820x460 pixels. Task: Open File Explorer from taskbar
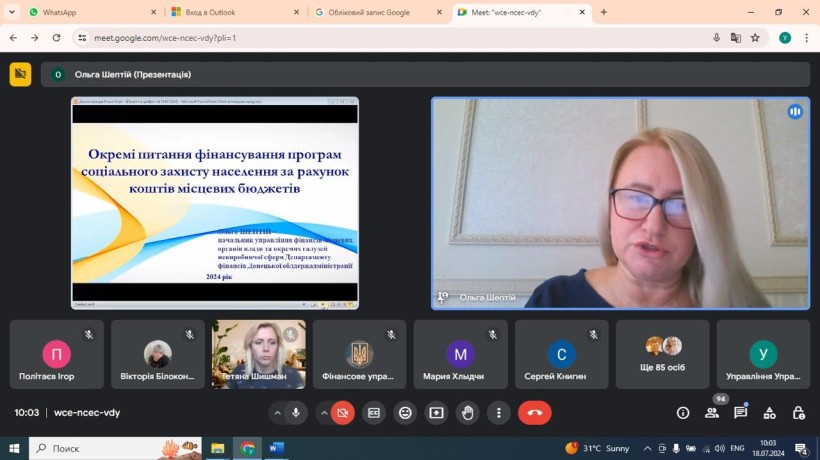point(218,448)
